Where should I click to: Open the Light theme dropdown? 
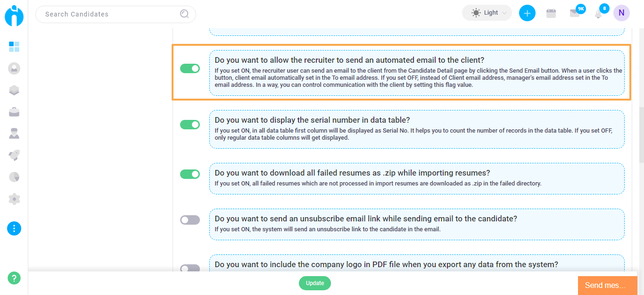(487, 13)
